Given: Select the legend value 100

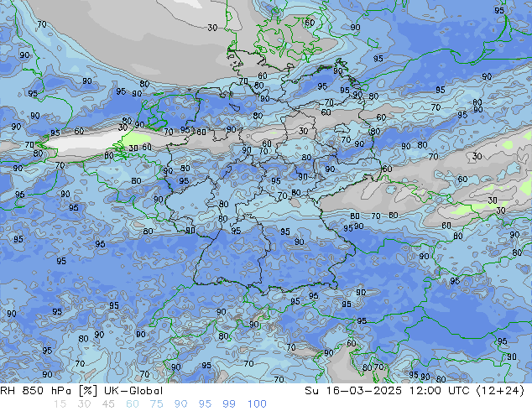Looking at the screenshot, I should (257, 404).
